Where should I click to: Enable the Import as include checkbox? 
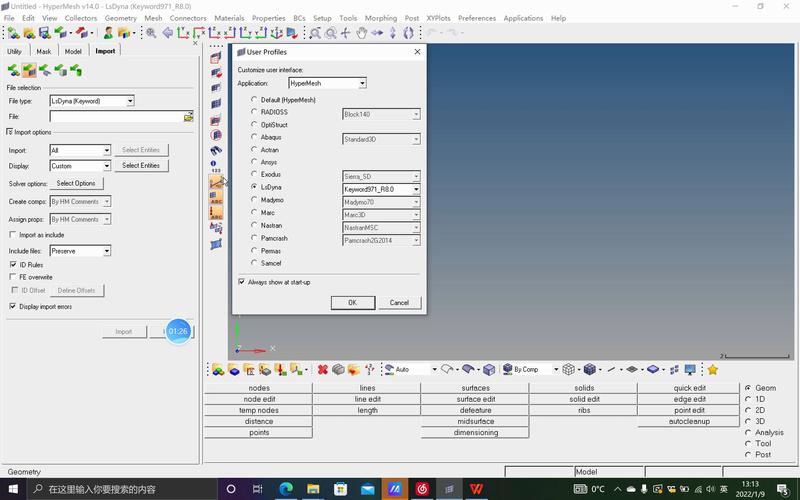pos(12,235)
